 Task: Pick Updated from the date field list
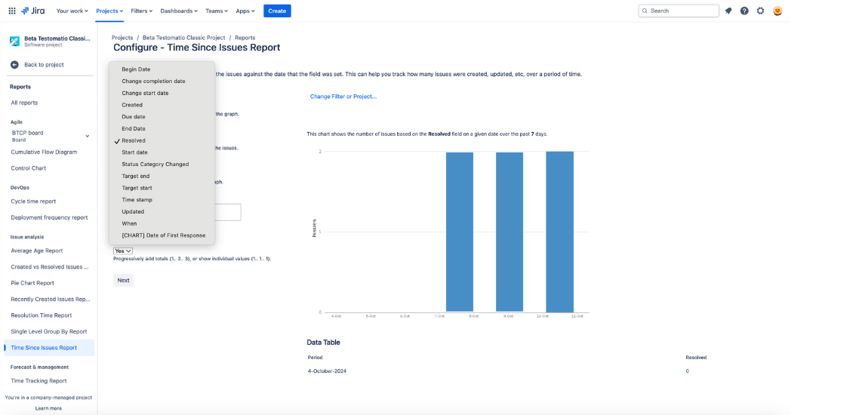coord(133,211)
